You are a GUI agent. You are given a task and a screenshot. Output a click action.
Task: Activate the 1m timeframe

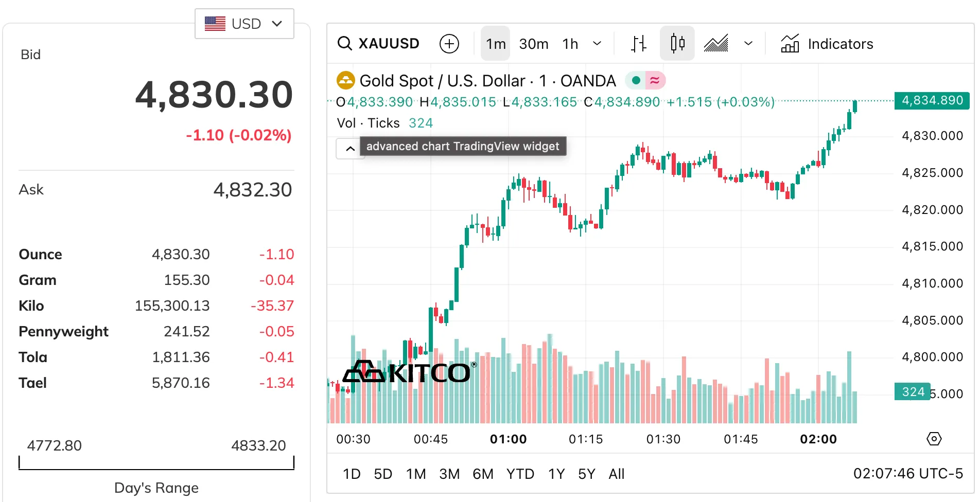[496, 44]
